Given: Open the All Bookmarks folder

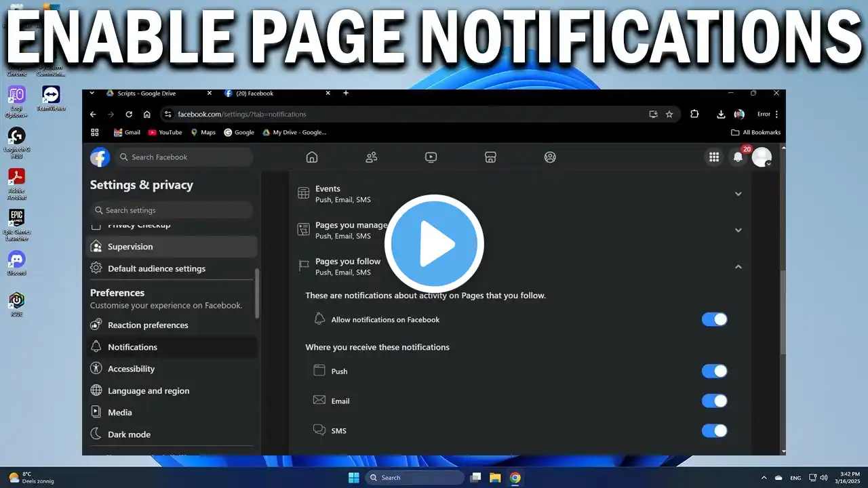Looking at the screenshot, I should tap(756, 132).
